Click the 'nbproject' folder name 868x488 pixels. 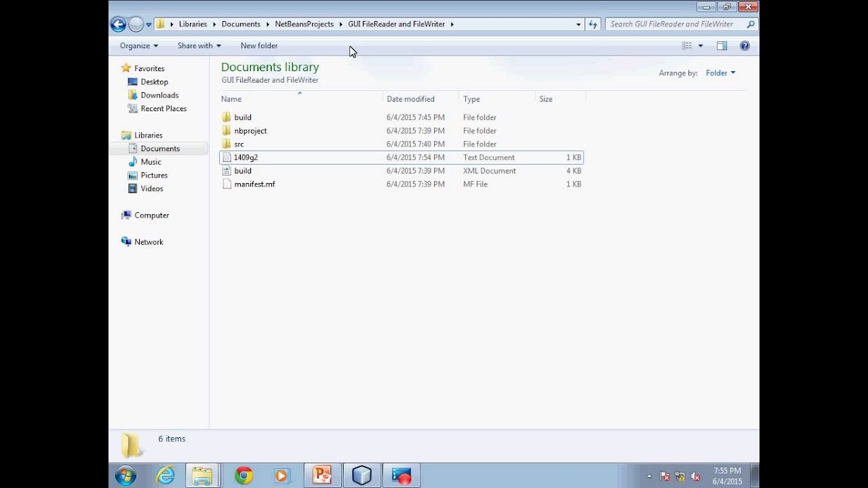click(x=250, y=131)
